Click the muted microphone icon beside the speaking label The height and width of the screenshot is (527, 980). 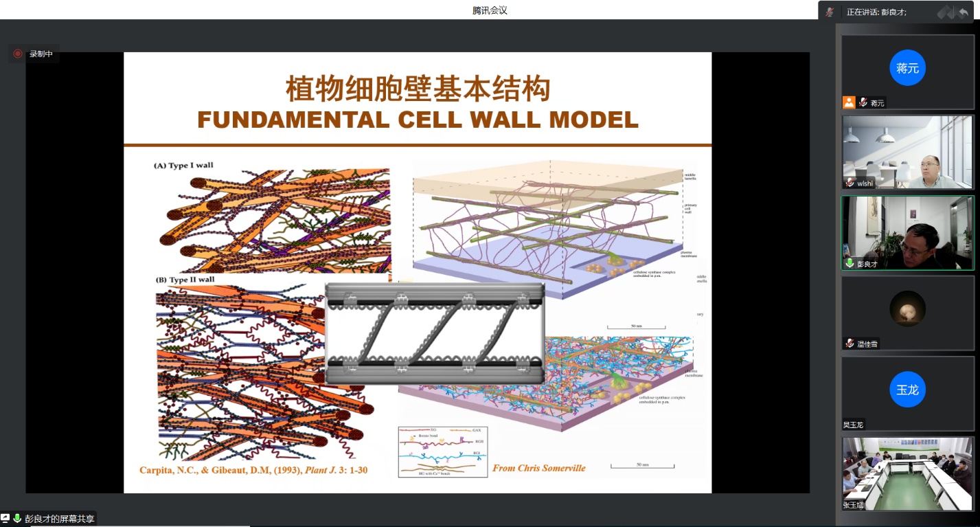coord(830,12)
